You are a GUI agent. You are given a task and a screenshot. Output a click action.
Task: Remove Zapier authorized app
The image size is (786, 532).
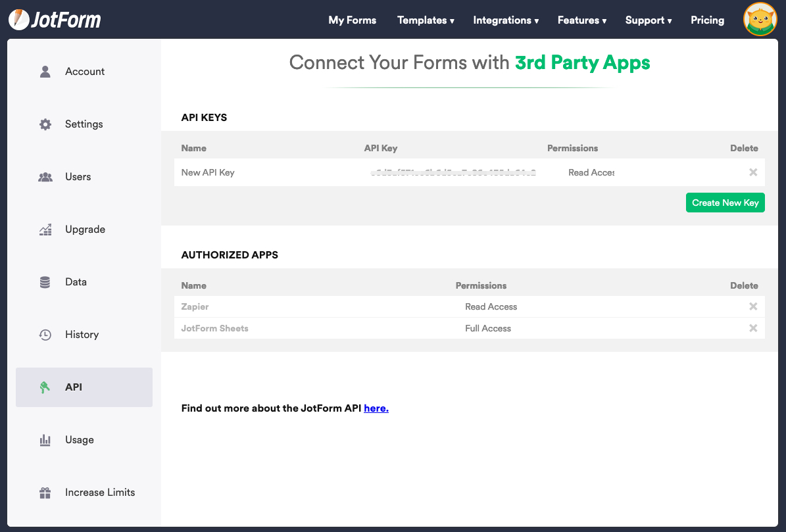click(x=753, y=306)
